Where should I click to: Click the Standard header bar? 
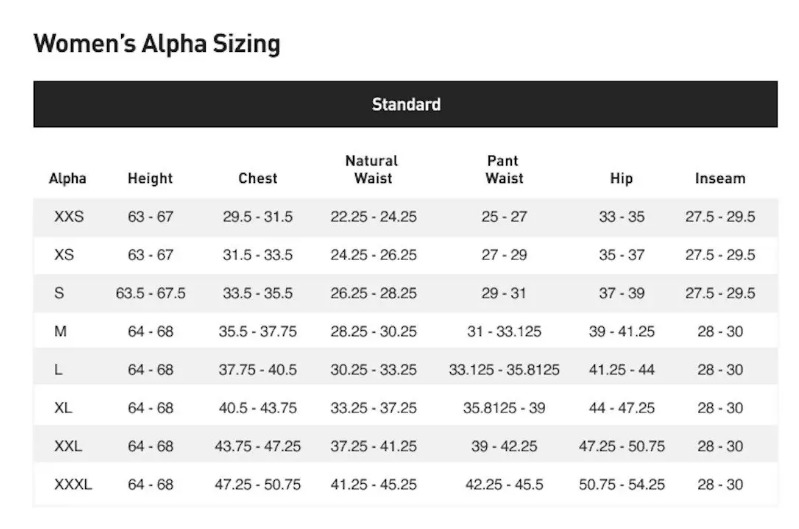(405, 104)
